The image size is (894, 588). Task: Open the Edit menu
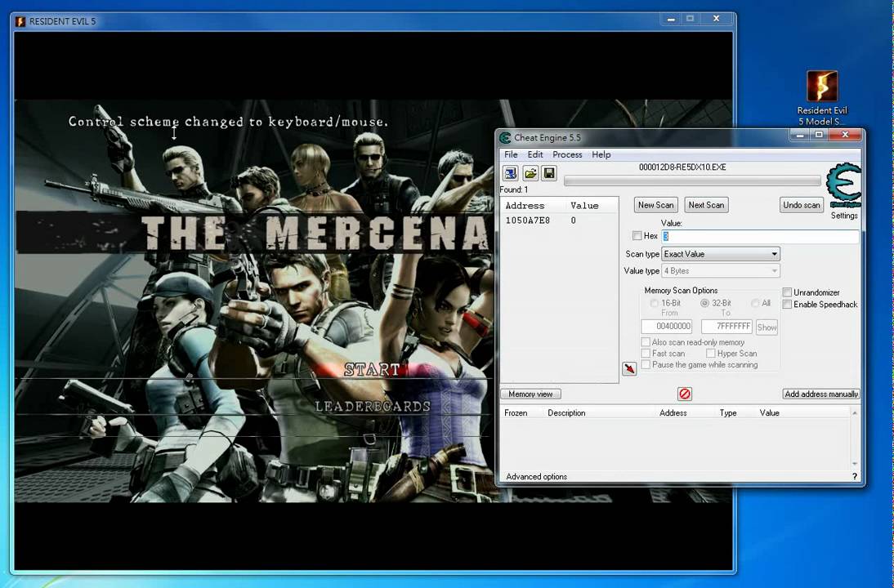click(x=534, y=154)
